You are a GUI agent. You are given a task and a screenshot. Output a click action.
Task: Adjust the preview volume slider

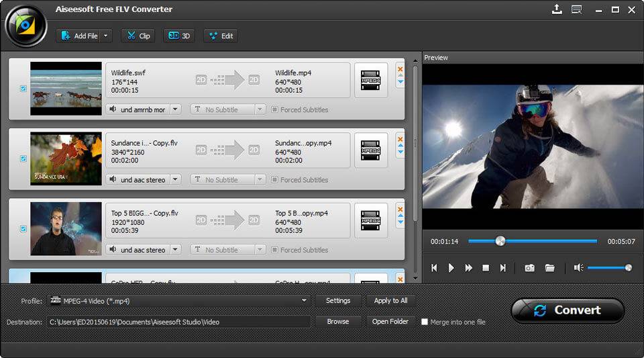click(x=610, y=268)
